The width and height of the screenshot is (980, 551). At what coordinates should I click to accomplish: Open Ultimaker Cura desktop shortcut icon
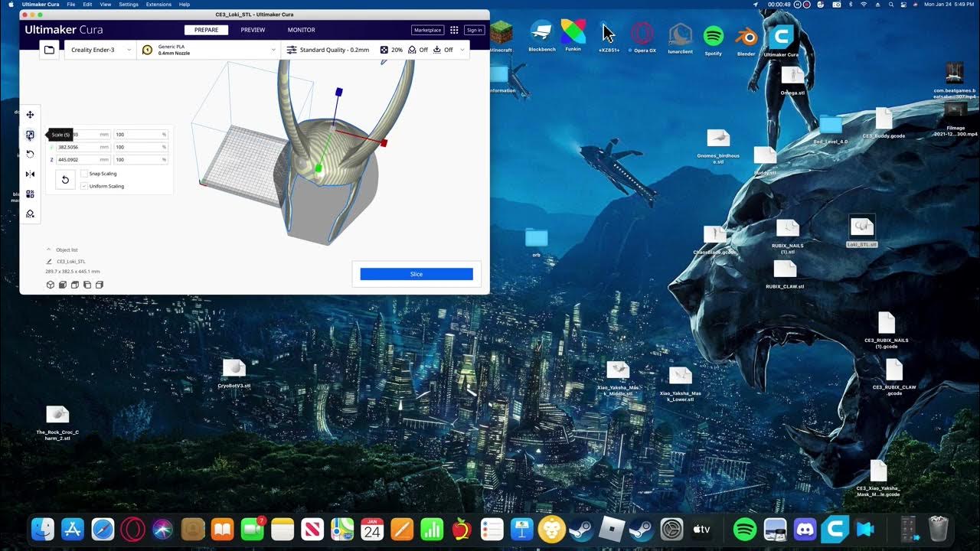(x=781, y=37)
